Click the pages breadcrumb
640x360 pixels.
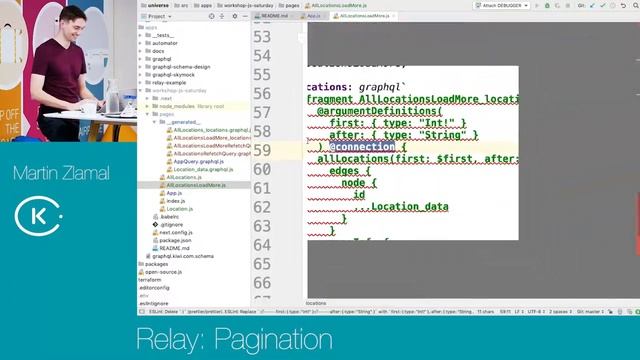[289, 6]
